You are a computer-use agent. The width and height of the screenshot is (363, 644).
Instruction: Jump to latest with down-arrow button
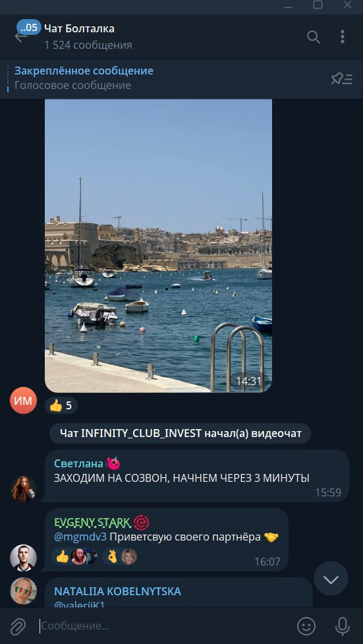[331, 579]
